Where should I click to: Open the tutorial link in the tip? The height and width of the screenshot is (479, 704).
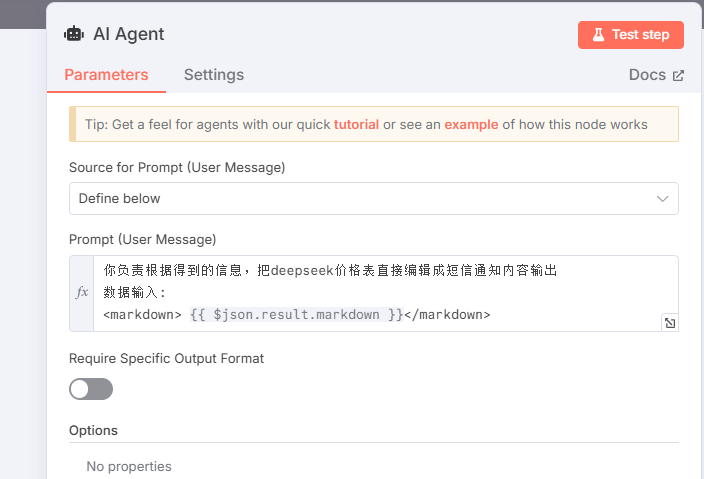356,125
